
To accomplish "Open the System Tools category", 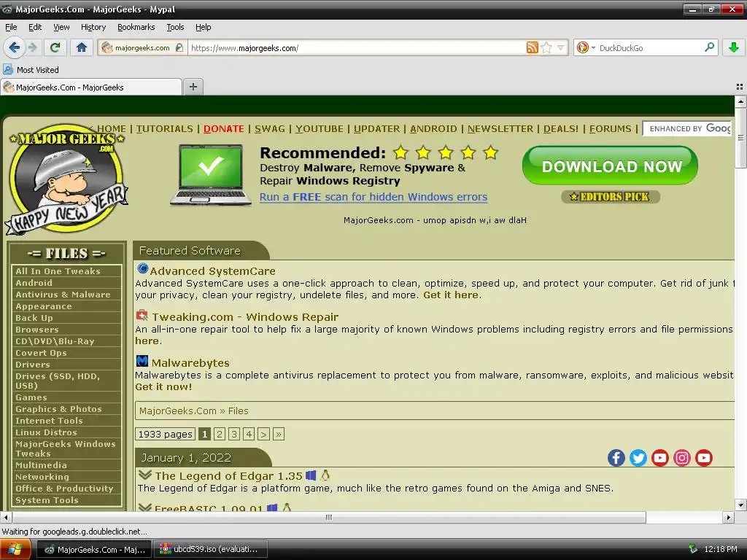I will coord(47,500).
